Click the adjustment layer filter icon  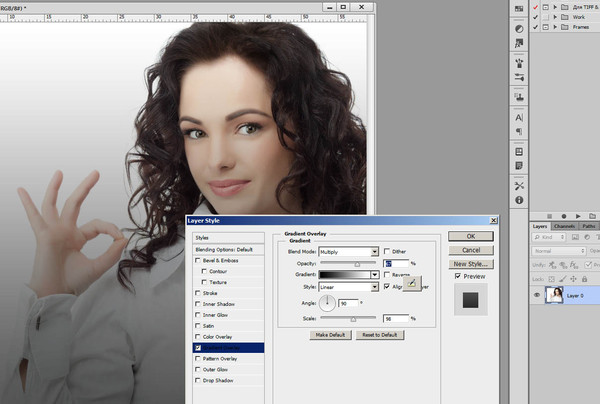point(587,237)
